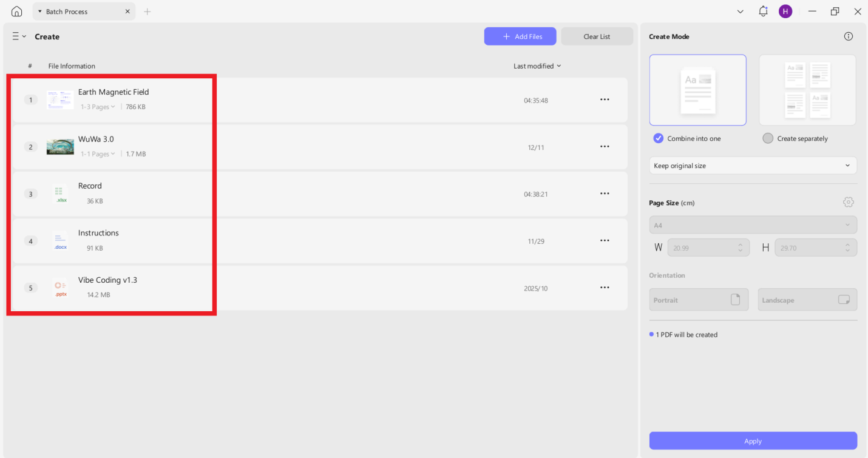
Task: Click the new tab plus icon
Action: (147, 12)
